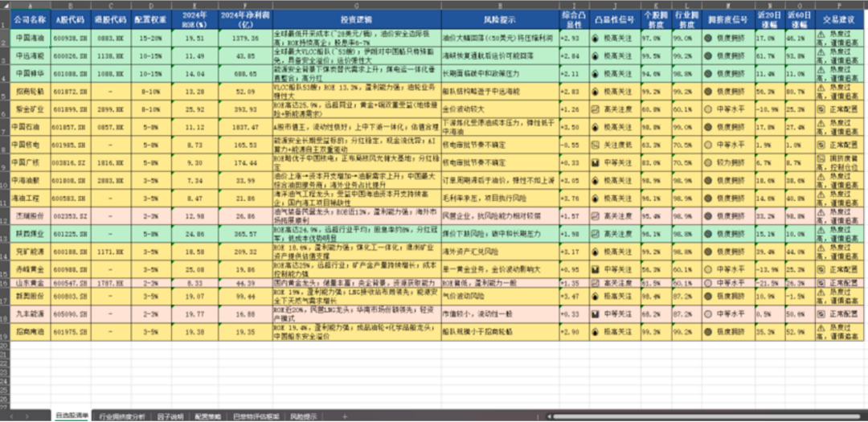Viewport: 868px width, 422px height.
Task: Click the light circle icon in 紫金矿业's 拥挤度信号 cell
Action: coord(707,109)
